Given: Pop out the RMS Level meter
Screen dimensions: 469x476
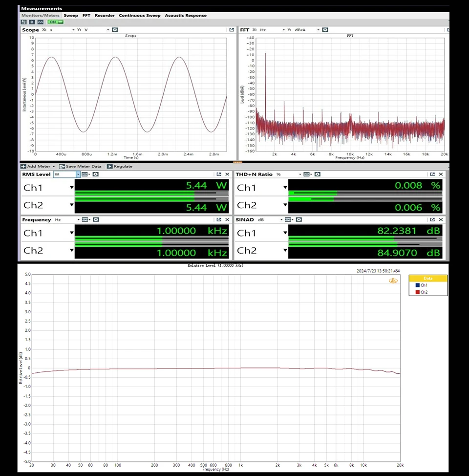Looking at the screenshot, I should [219, 174].
